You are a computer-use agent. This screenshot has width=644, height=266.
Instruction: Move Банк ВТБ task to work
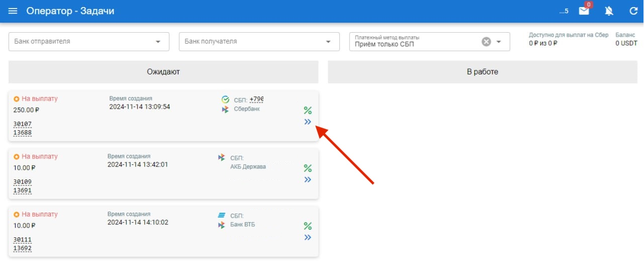308,237
